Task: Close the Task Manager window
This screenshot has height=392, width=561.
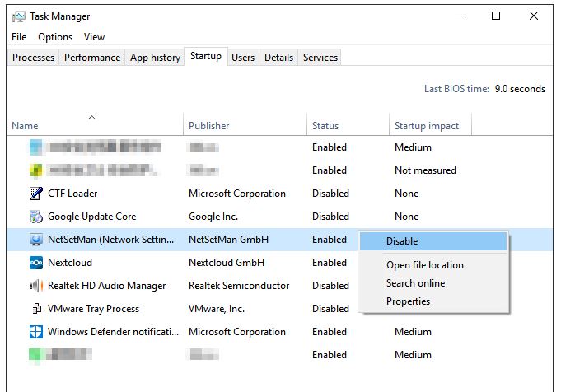Action: [534, 16]
